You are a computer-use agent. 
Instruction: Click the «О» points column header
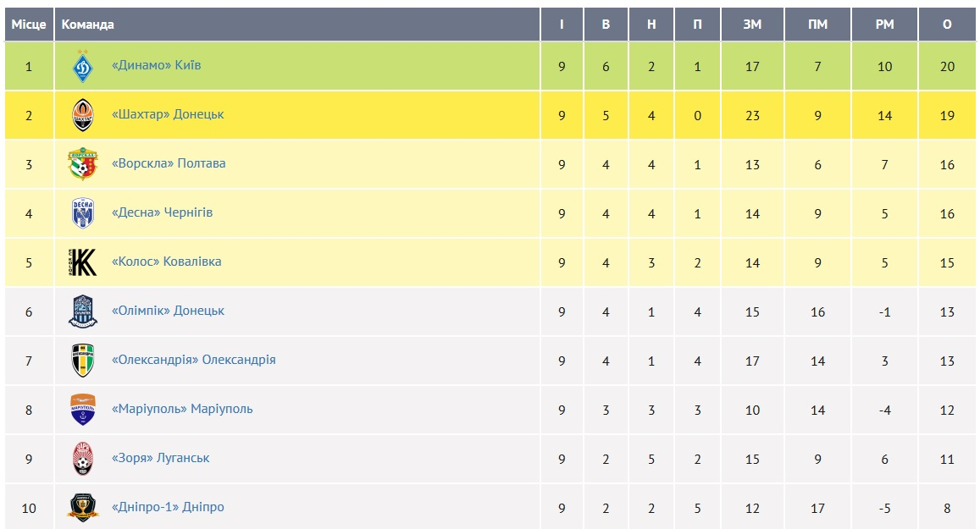947,25
